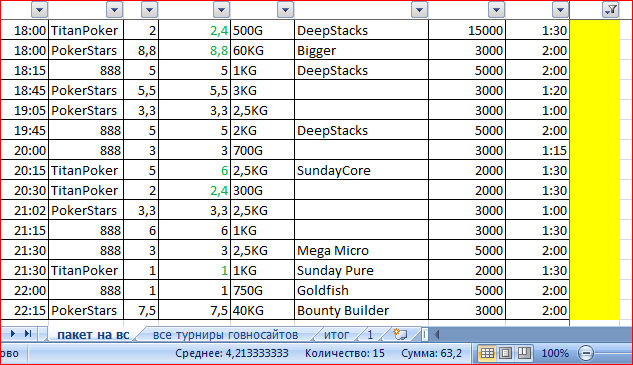Open the active filter on yellow column
Screen dimensions: 633x365
point(611,10)
